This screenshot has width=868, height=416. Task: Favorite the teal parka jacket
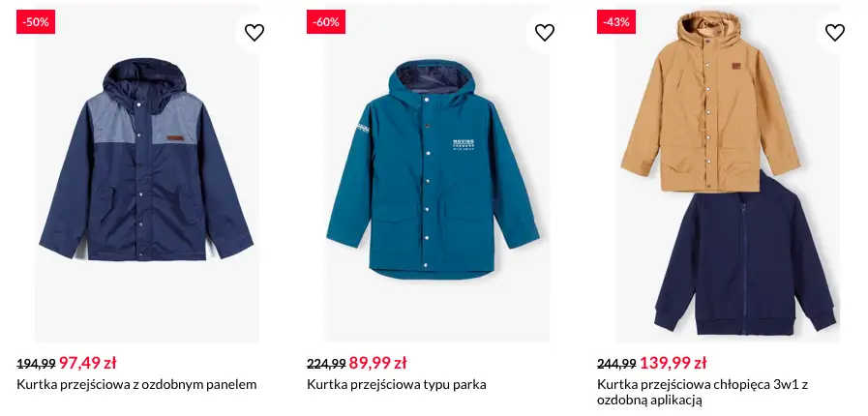pos(545,33)
